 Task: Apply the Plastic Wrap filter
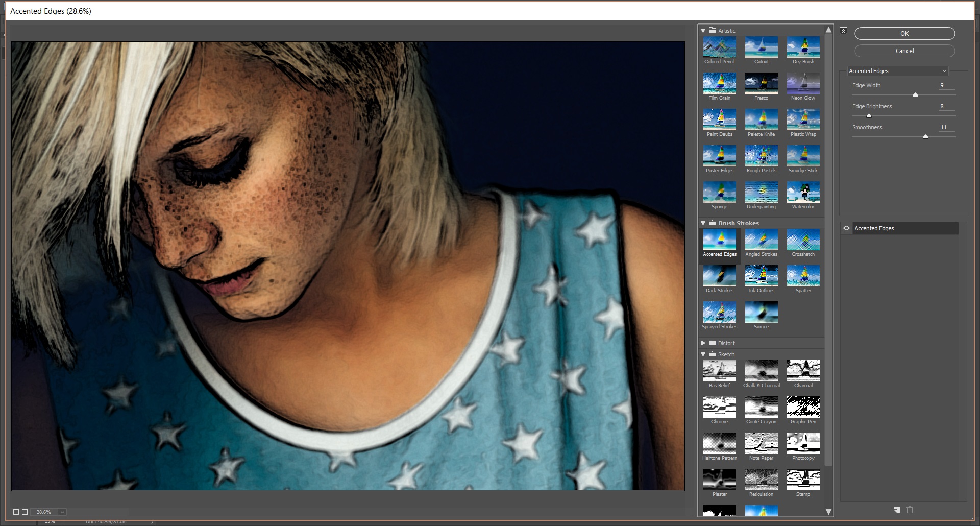coord(803,119)
